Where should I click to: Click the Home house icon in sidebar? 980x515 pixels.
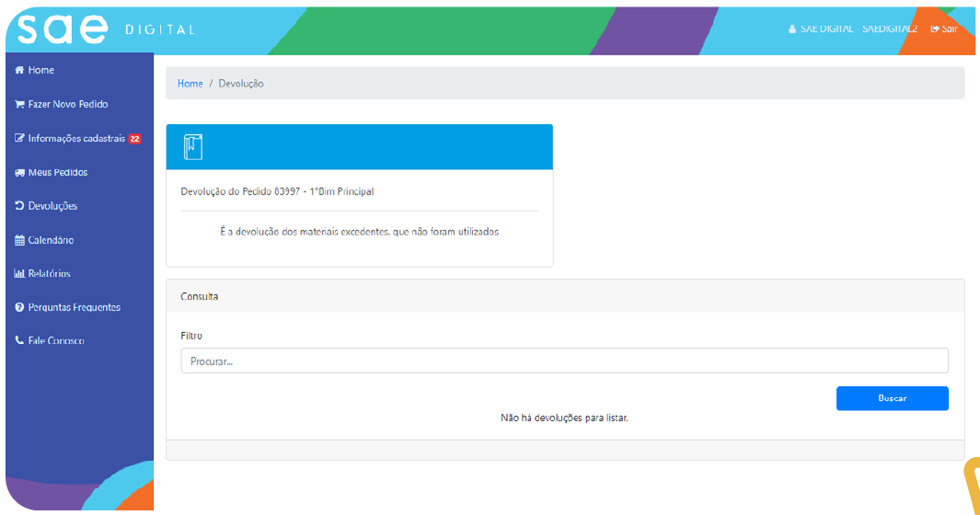[19, 70]
